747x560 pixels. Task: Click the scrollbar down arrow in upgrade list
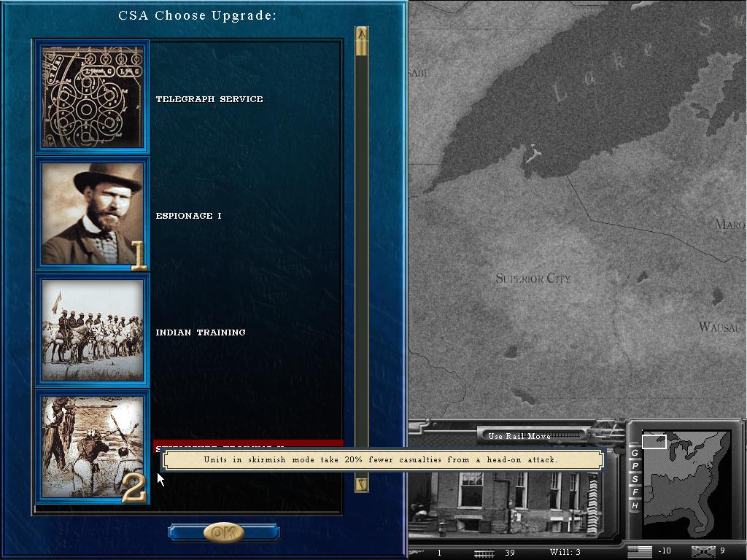click(x=362, y=484)
